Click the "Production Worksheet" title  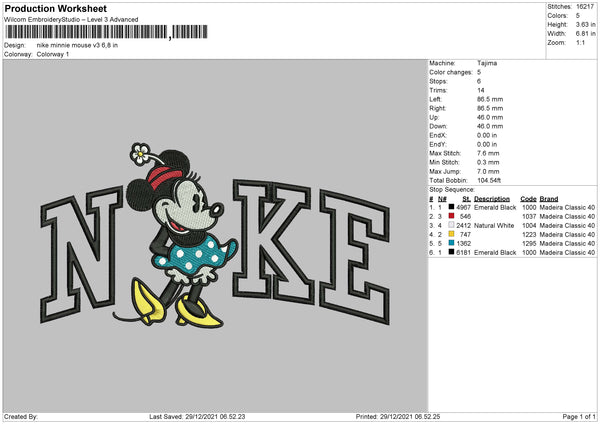(55, 8)
